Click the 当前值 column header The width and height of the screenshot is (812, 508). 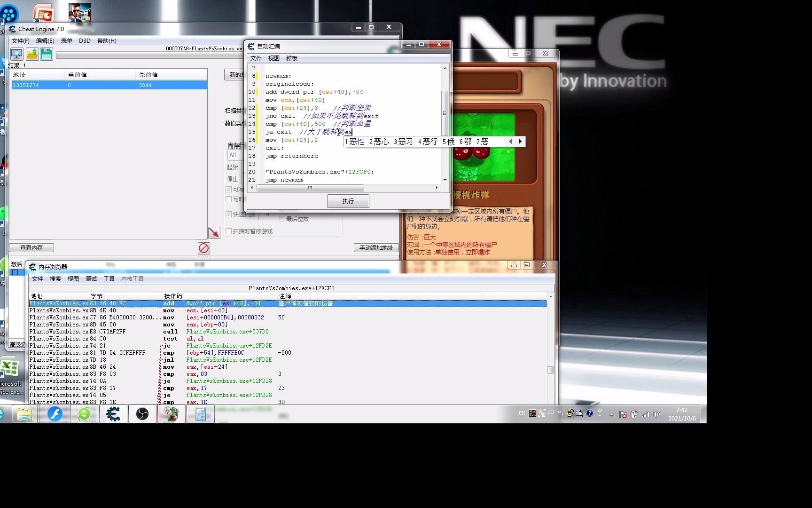point(100,75)
